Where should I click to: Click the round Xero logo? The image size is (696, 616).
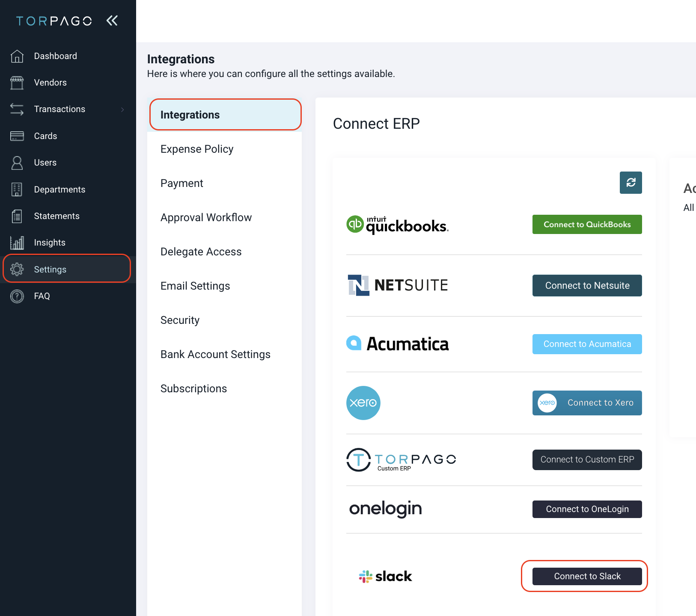tap(363, 403)
